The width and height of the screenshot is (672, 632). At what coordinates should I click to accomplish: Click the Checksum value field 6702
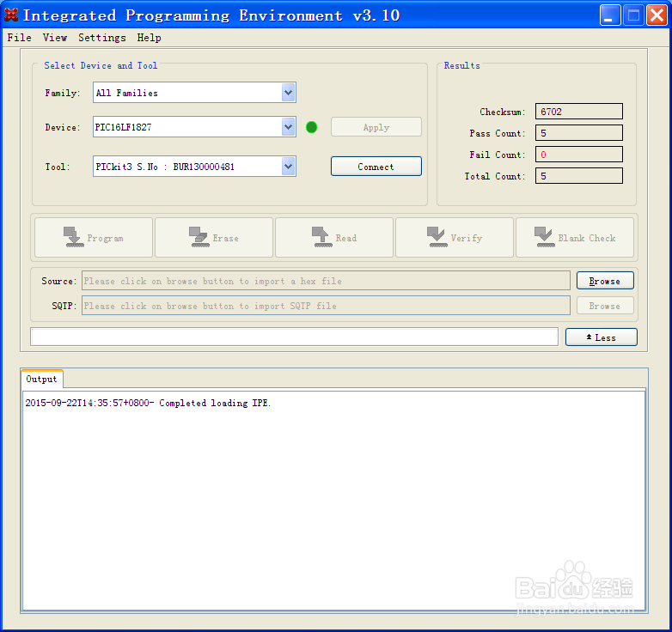[578, 112]
